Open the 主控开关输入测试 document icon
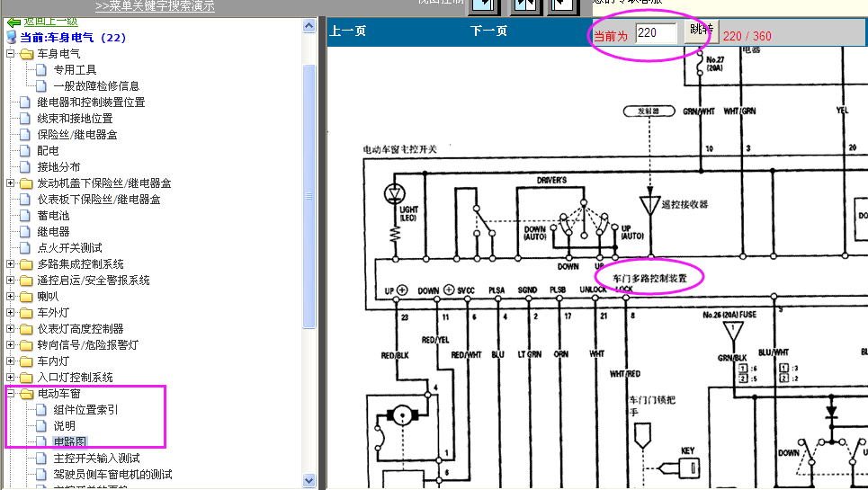This screenshot has height=490, width=868. pyautogui.click(x=41, y=458)
